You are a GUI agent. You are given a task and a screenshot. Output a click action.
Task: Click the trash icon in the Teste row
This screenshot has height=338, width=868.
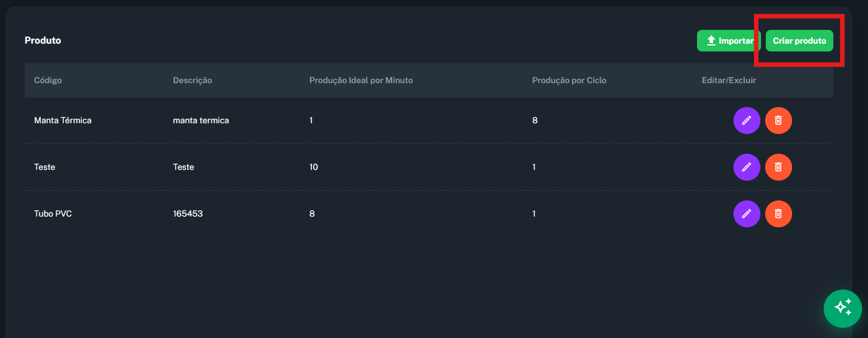click(x=778, y=168)
